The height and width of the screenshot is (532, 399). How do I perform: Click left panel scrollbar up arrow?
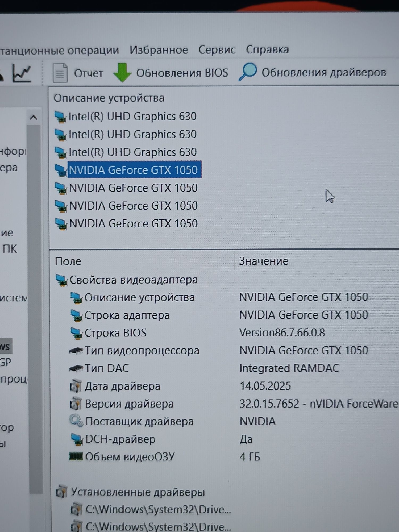click(x=34, y=117)
